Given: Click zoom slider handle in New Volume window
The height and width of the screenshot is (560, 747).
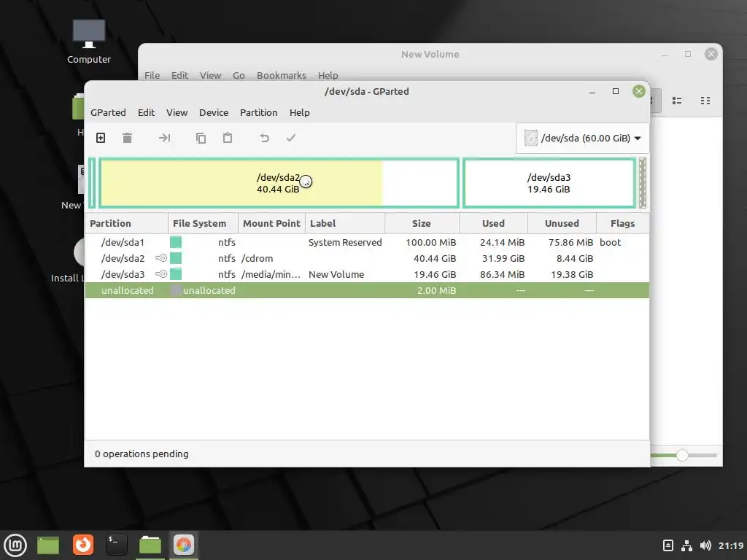Looking at the screenshot, I should (x=682, y=455).
